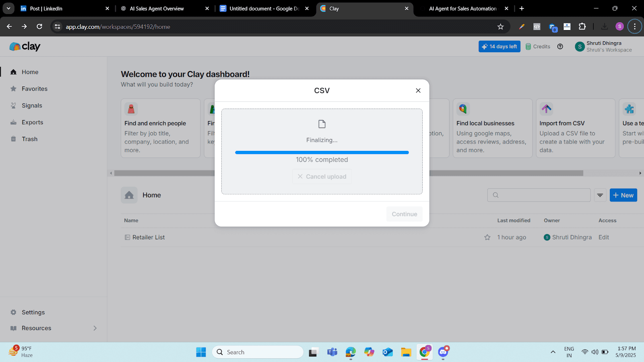Open Settings in the sidebar
The height and width of the screenshot is (362, 644).
[x=33, y=313]
